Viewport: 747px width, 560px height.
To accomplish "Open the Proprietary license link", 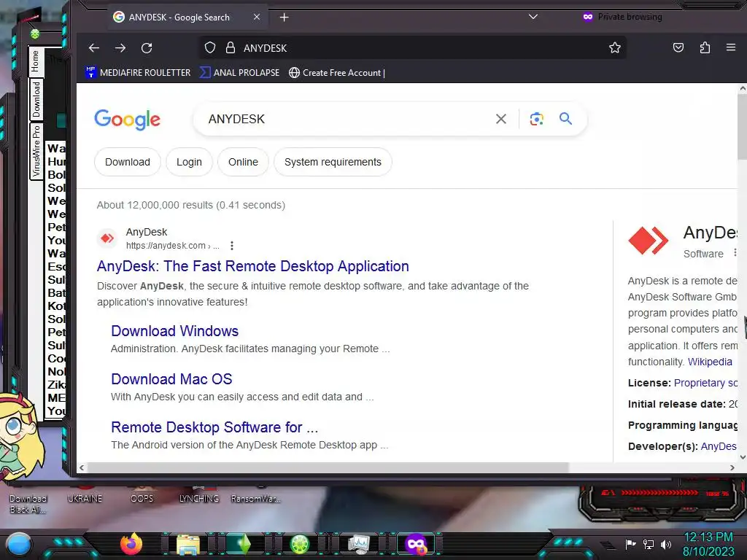I will click(x=705, y=383).
